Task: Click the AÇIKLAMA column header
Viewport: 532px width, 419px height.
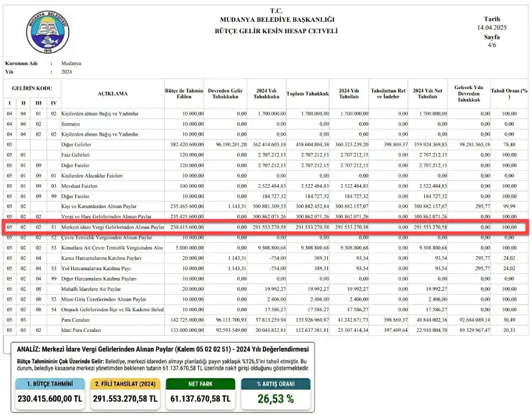Action: click(112, 94)
